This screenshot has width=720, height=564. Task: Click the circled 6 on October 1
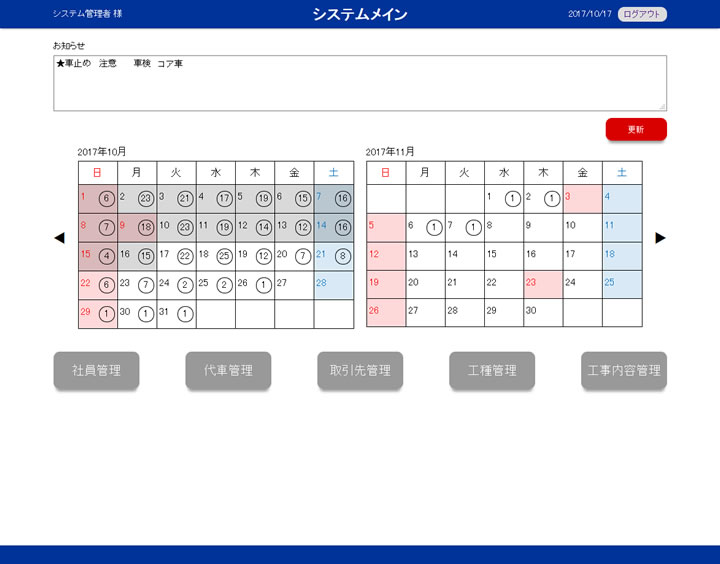pos(107,199)
